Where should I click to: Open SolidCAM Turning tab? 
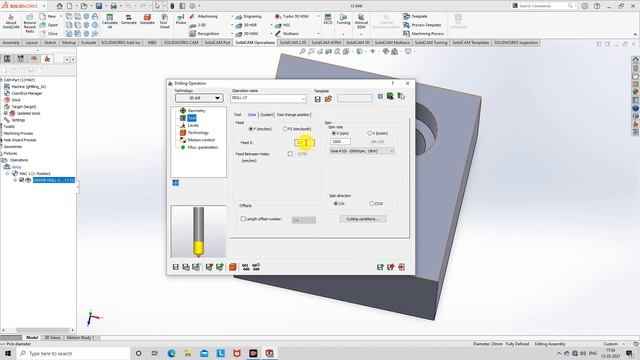pyautogui.click(x=431, y=42)
